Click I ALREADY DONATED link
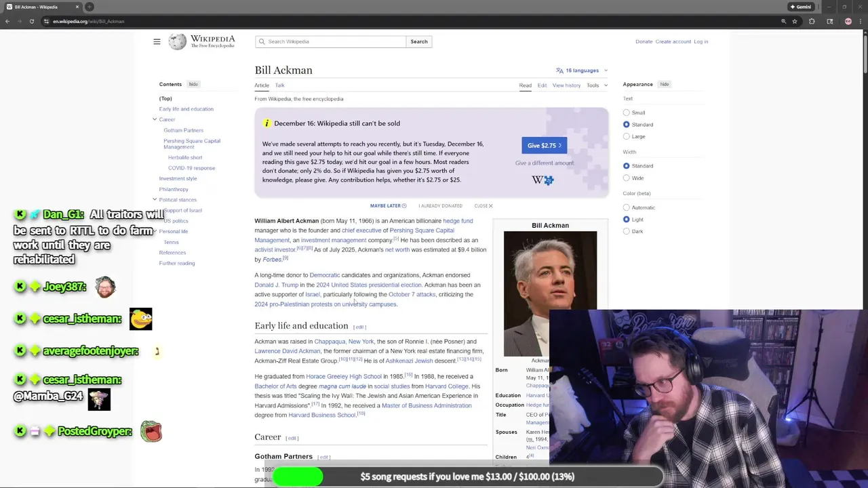Viewport: 868px width, 488px height. pyautogui.click(x=440, y=205)
